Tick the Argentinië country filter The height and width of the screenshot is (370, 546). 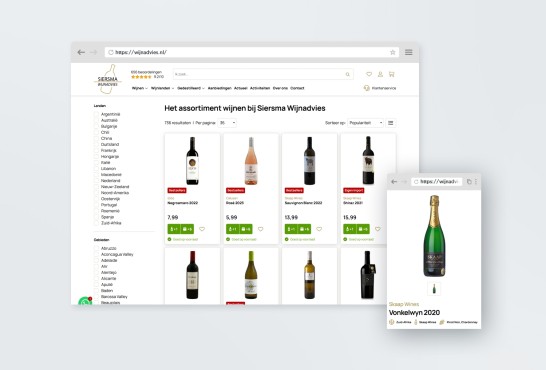(x=96, y=114)
